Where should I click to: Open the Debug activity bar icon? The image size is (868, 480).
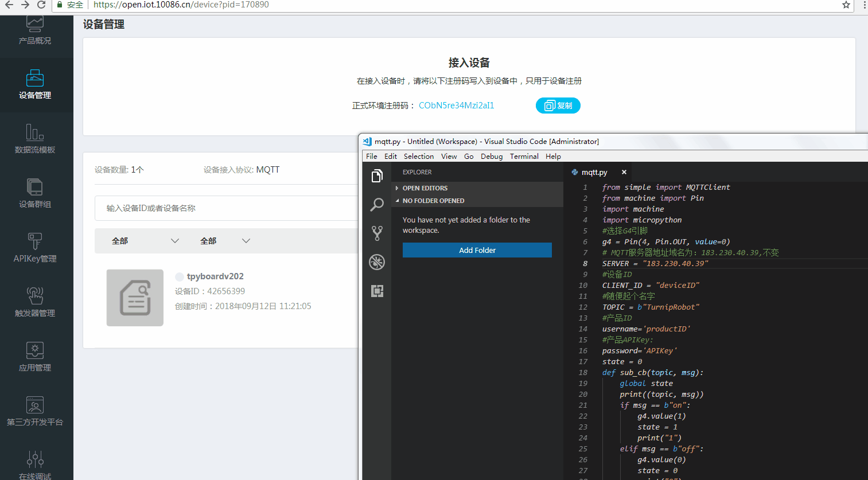[377, 262]
